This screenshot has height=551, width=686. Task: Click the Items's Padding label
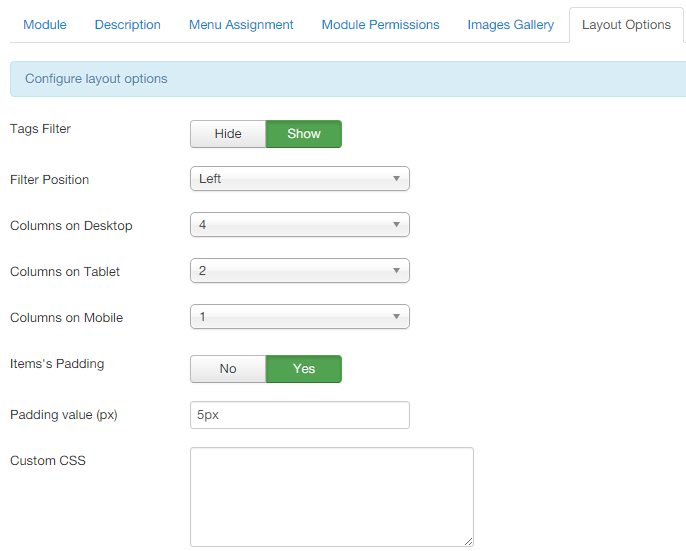(x=57, y=364)
